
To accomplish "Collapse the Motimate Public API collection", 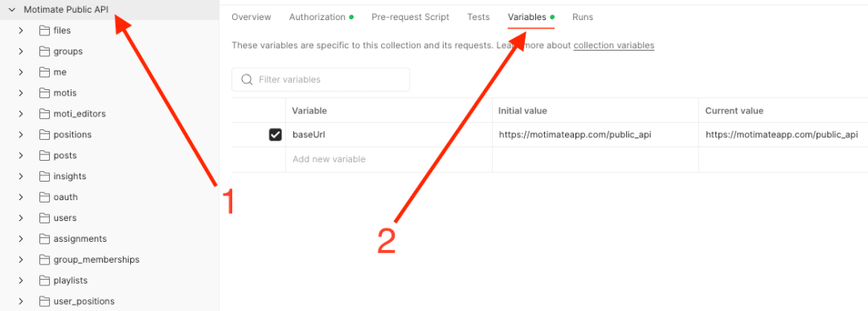I will click(11, 10).
